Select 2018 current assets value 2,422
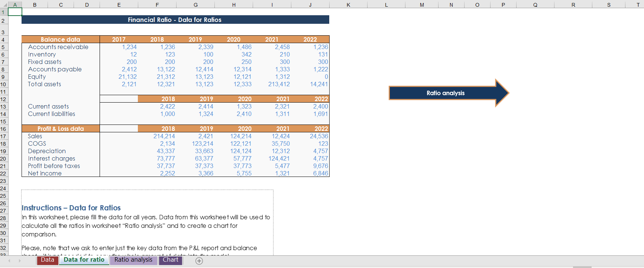The width and height of the screenshot is (644, 268). (x=168, y=106)
